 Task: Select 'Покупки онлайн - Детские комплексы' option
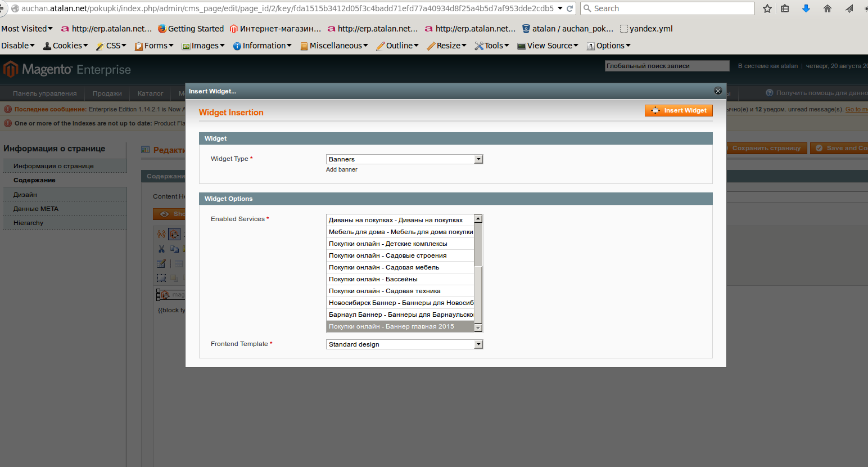(x=400, y=244)
